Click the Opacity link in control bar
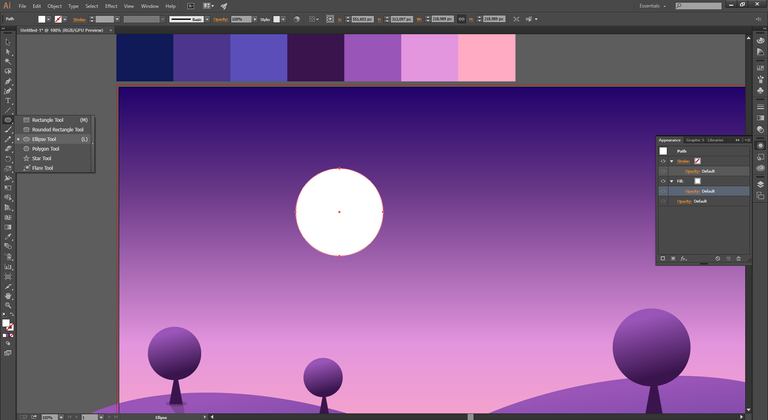 (x=220, y=20)
